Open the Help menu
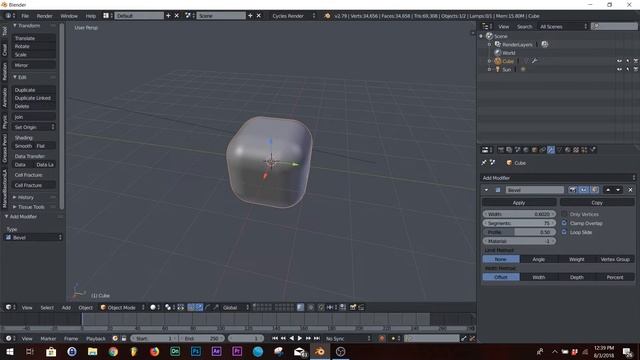640x360 pixels. pos(91,16)
